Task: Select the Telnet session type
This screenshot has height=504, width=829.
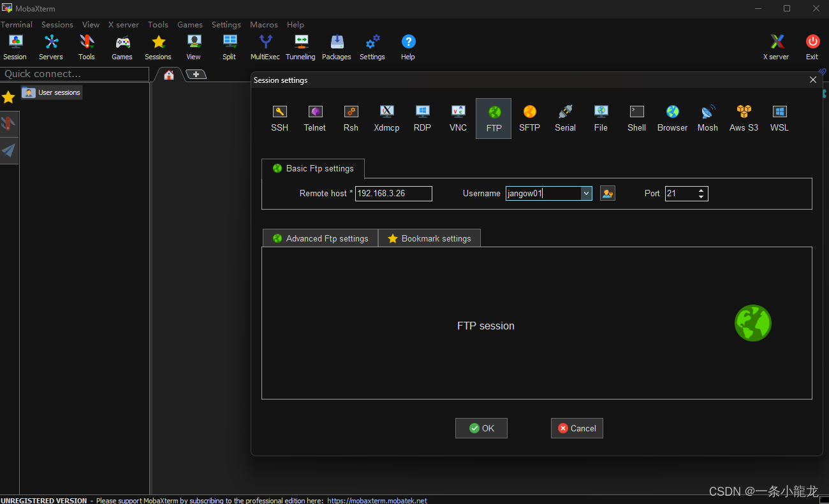Action: [x=315, y=119]
